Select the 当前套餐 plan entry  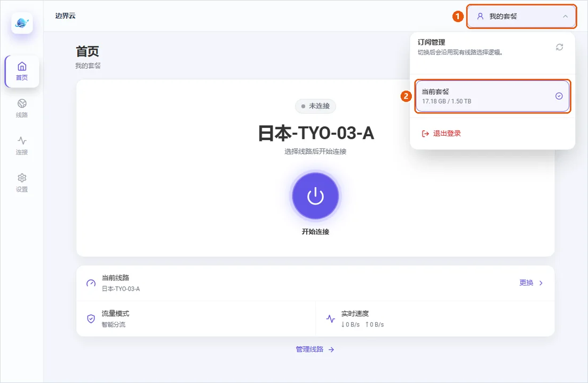point(492,96)
